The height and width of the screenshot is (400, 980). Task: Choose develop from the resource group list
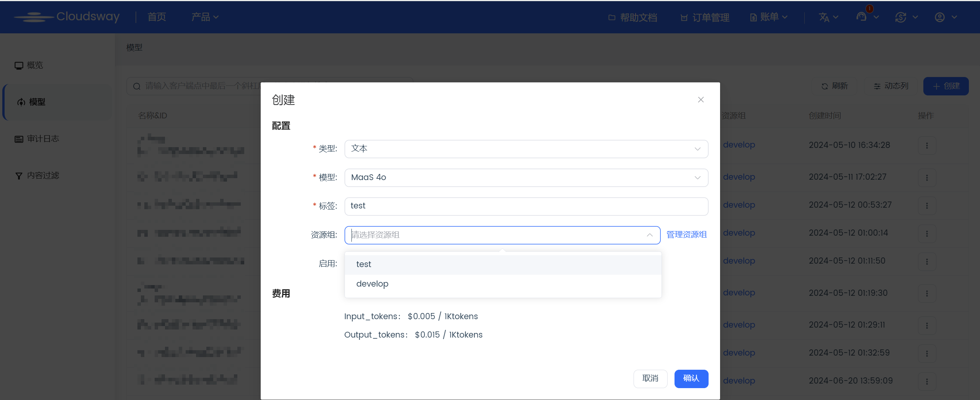click(x=372, y=284)
